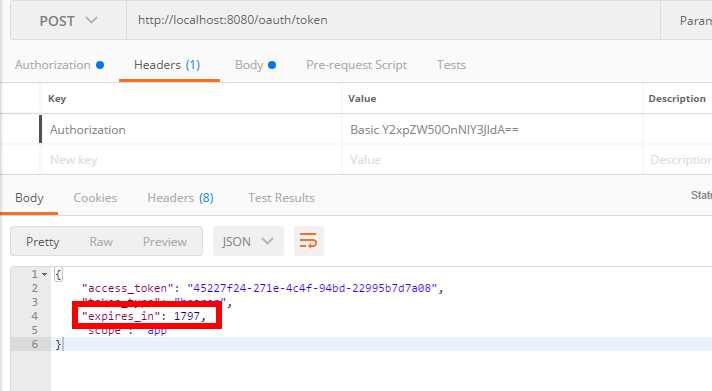Focus the New key input field
712x391 pixels.
point(191,160)
